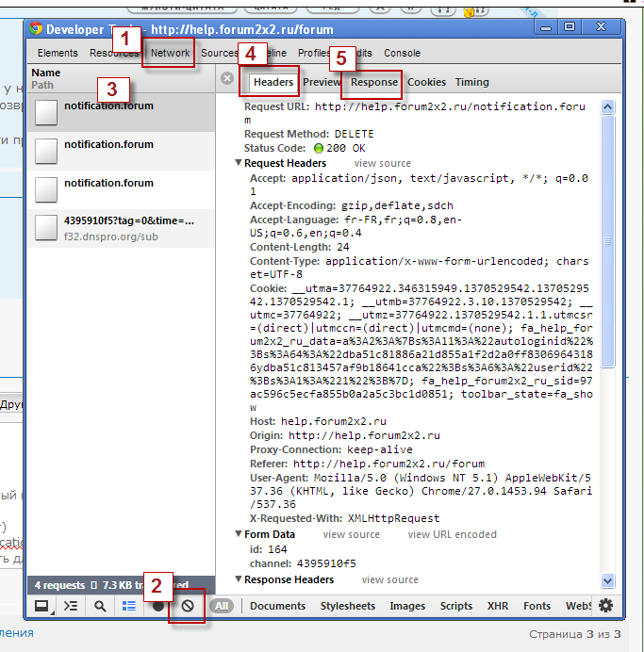Open the Network tab in Developer Tools
The height and width of the screenshot is (652, 644).
[170, 53]
